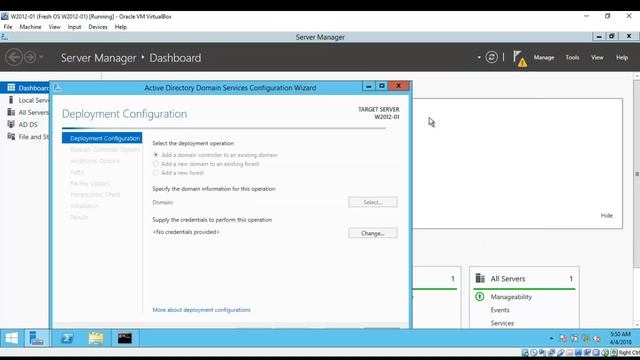Open the Server Manager View menu

(x=597, y=58)
